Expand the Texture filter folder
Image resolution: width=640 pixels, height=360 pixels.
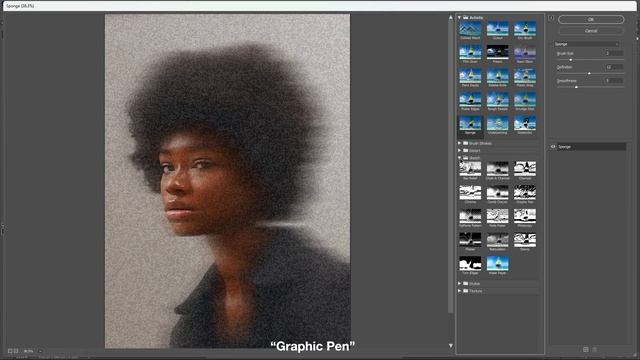point(460,291)
